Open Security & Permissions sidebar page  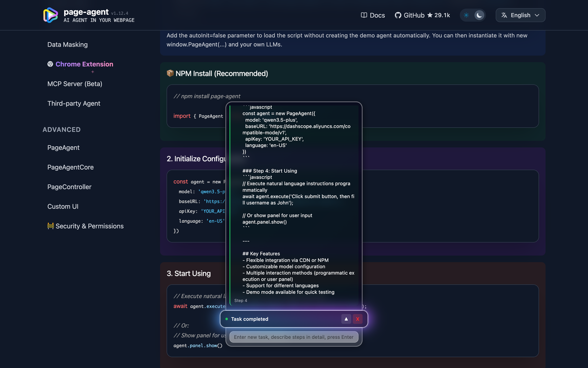(90, 226)
